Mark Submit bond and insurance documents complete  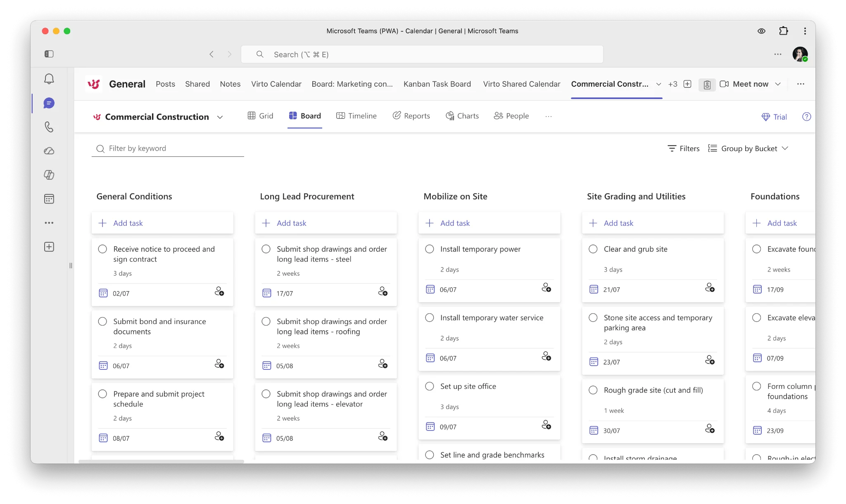click(102, 322)
